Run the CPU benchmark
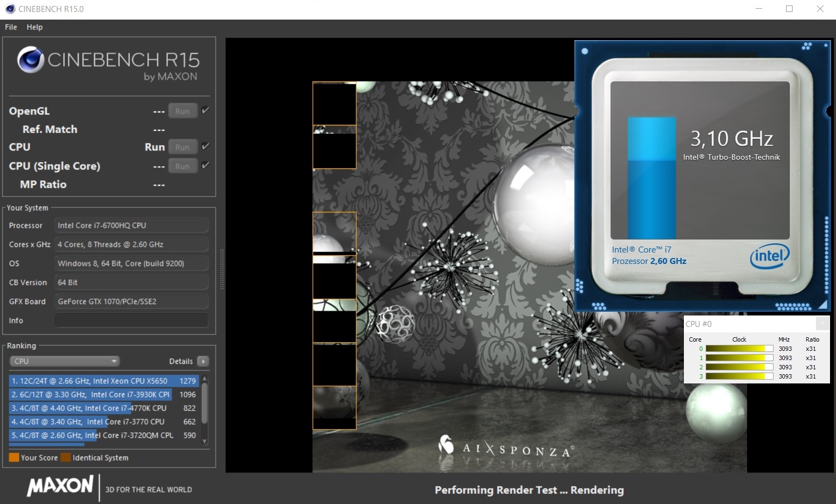Screen dimensions: 836x504 tap(183, 147)
